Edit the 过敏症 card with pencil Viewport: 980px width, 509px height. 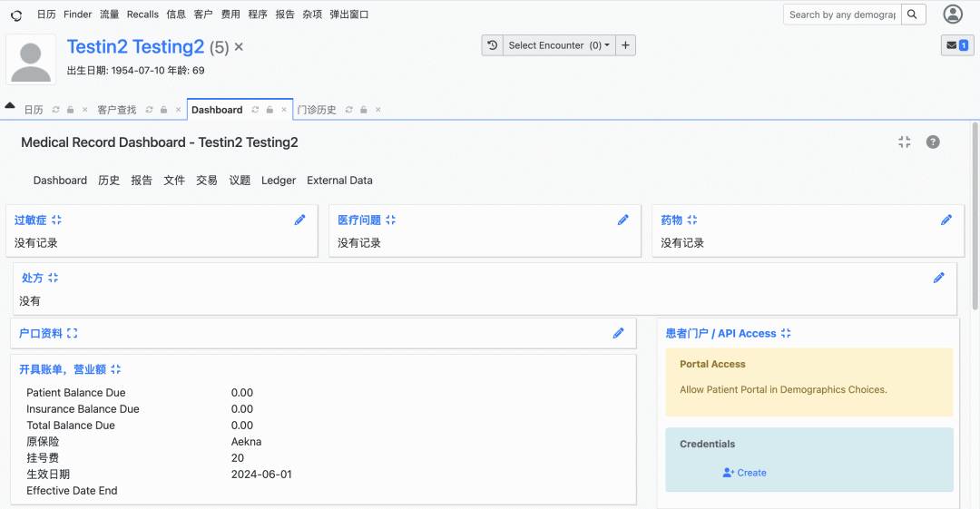[300, 220]
